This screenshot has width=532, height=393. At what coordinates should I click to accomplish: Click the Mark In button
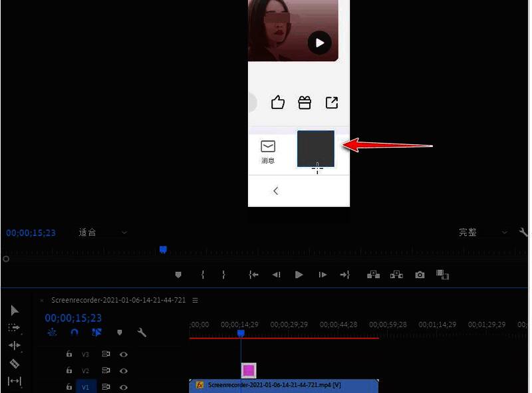click(x=204, y=274)
